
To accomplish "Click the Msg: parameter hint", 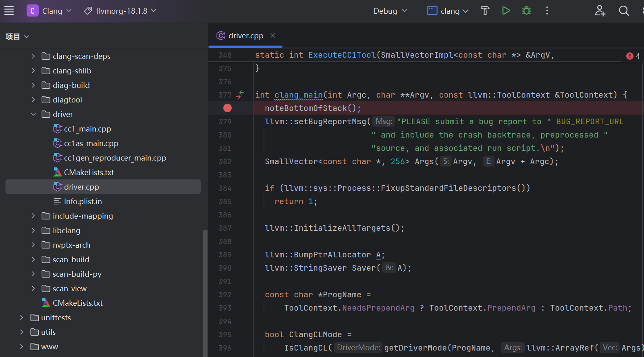I will click(x=384, y=121).
